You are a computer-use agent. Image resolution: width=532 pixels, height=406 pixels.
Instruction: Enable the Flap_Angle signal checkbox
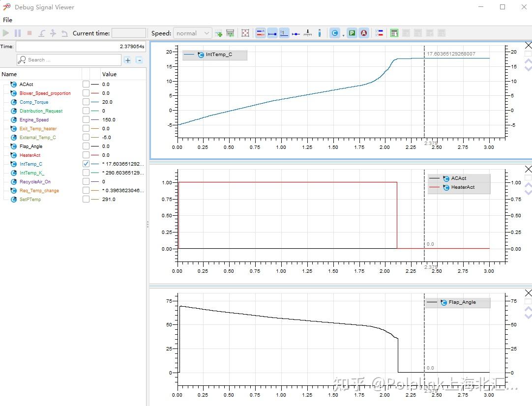(86, 146)
